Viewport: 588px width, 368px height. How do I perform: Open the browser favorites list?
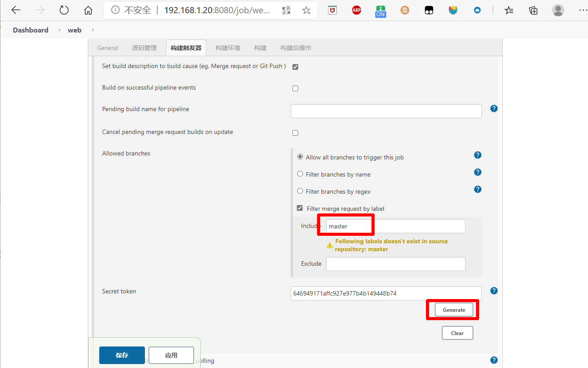pos(509,10)
